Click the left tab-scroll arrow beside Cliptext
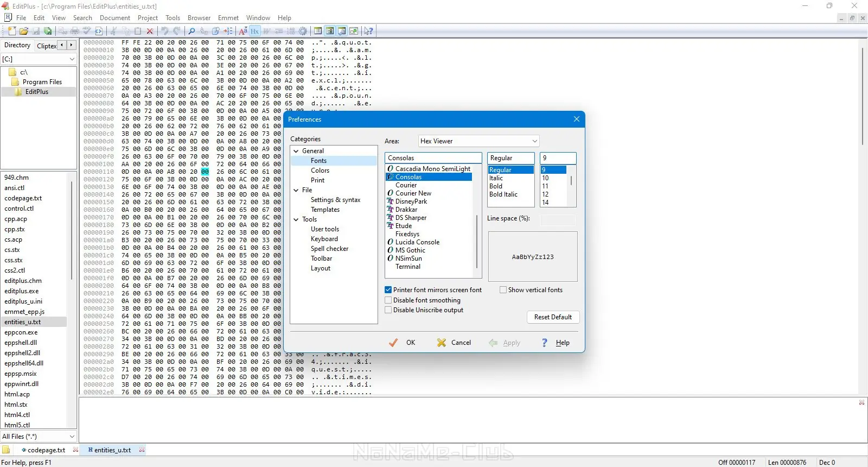868x467 pixels. (62, 45)
